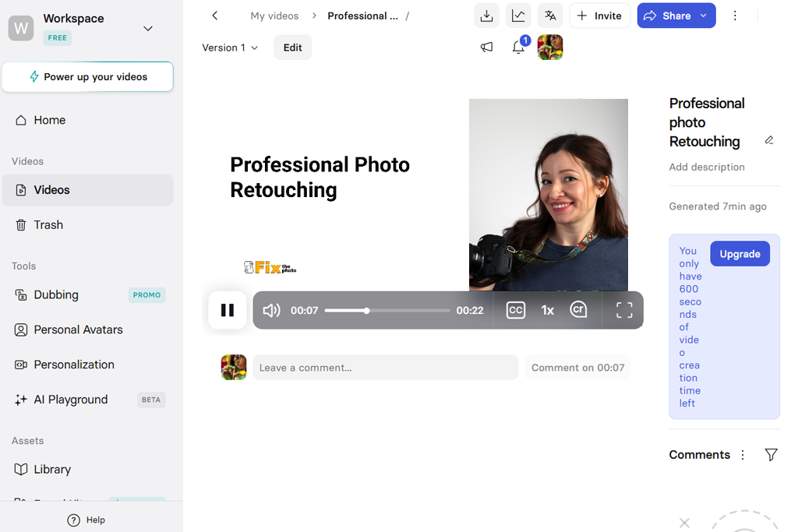Mute the video volume icon
798x532 pixels.
coord(271,310)
